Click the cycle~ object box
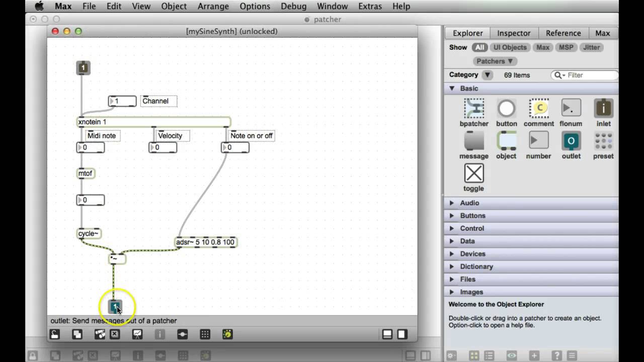The image size is (644, 362). pos(89,234)
